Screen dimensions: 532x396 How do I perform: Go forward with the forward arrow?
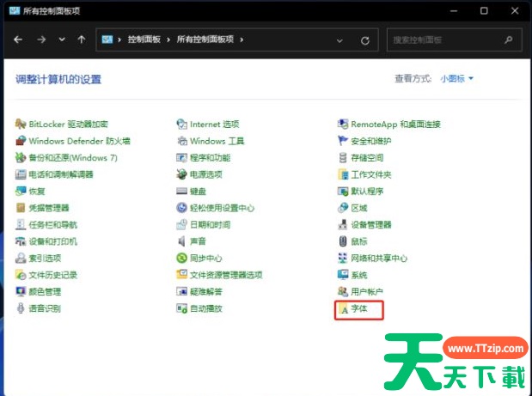[41, 40]
